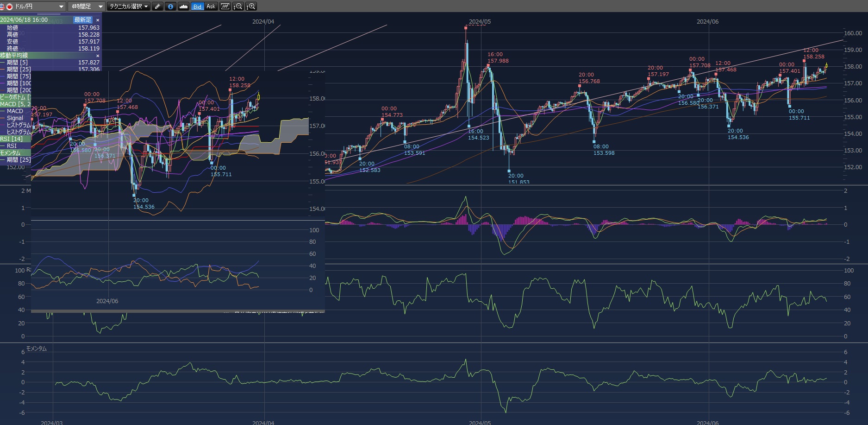Click the 最新足 button
Screen dimensions: 868x425
click(83, 20)
